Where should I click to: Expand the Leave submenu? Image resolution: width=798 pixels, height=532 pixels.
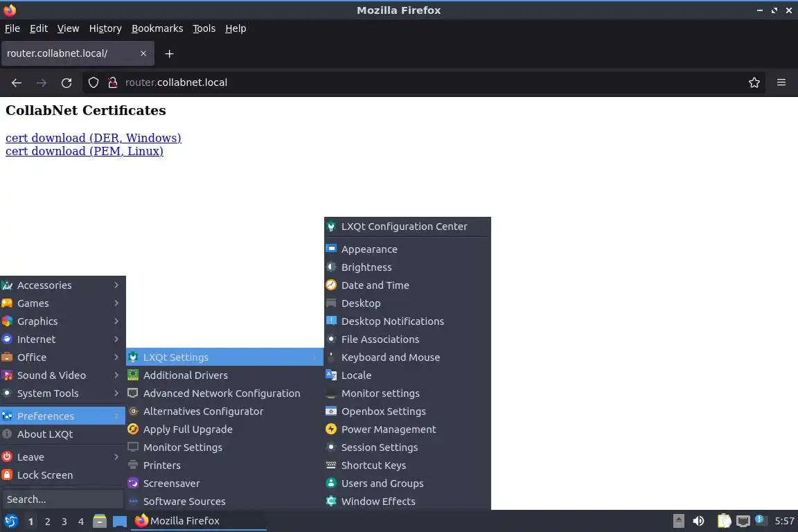click(x=62, y=457)
